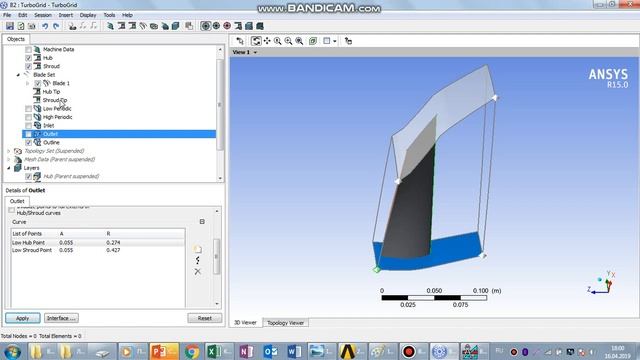The width and height of the screenshot is (640, 360).
Task: Toggle the Blade 1 visibility checkbox
Action: pyautogui.click(x=38, y=83)
